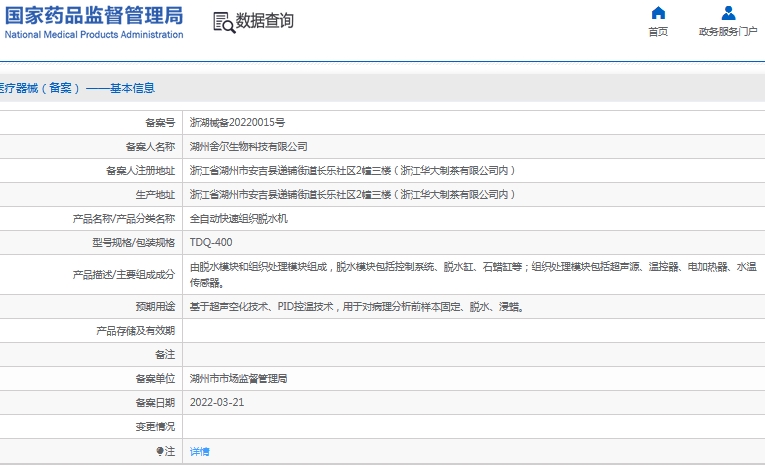
Task: Open the 详情 link
Action: (x=200, y=451)
